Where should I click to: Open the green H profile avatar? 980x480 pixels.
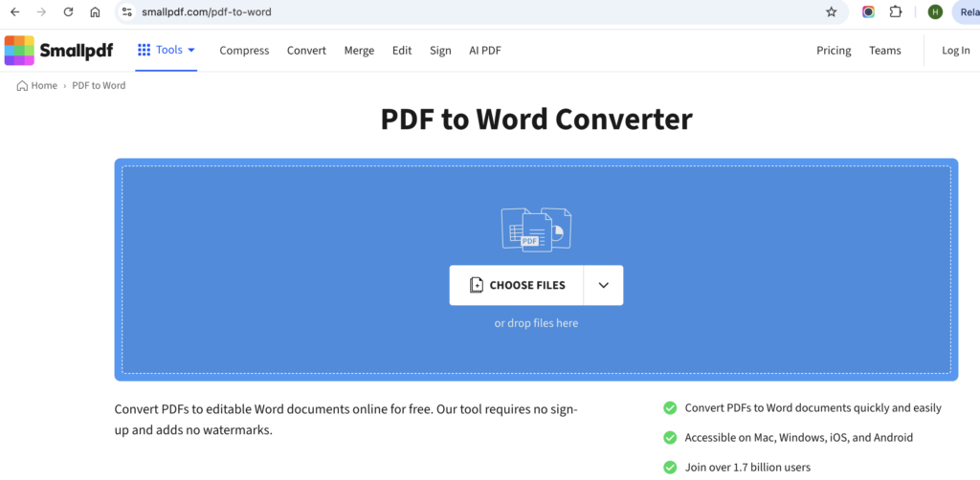[935, 11]
